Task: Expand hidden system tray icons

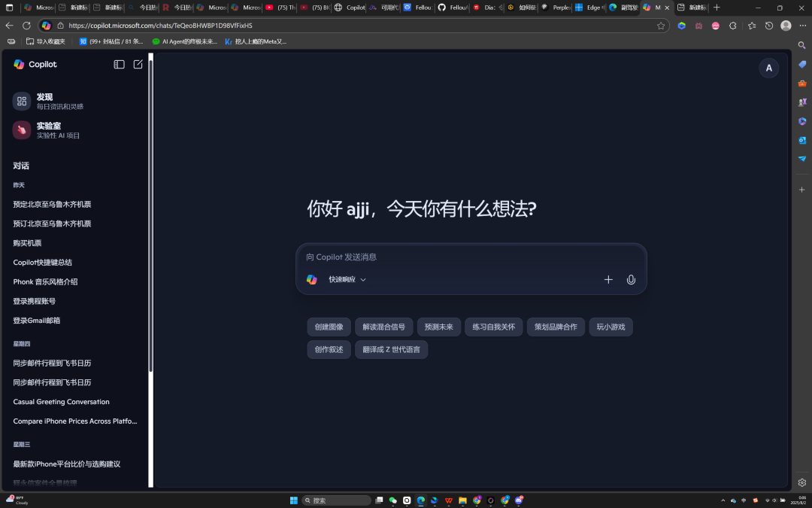Action: pos(723,500)
